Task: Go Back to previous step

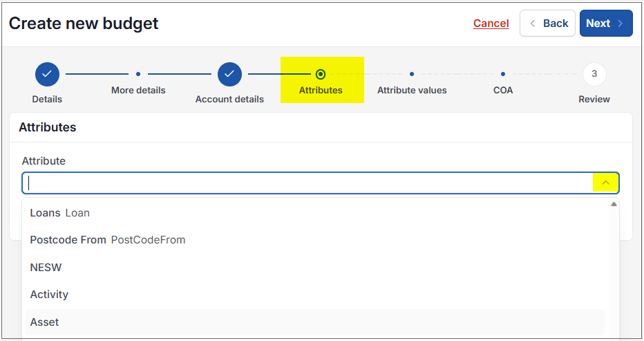Action: [547, 24]
